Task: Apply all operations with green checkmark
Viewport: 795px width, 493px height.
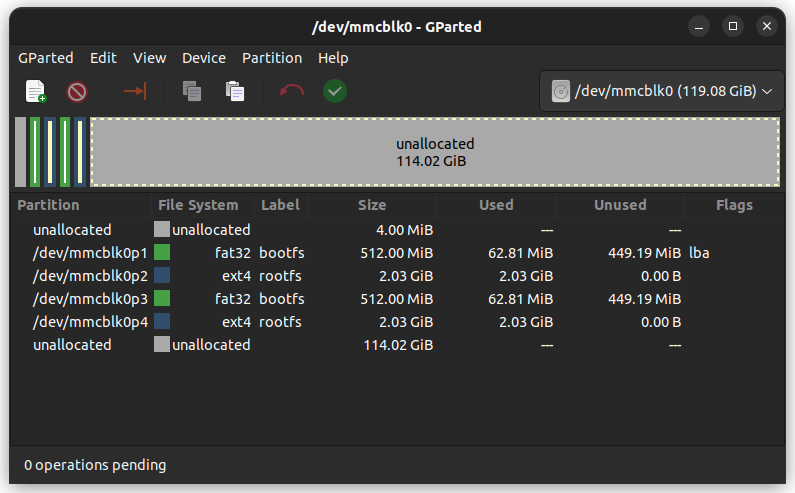Action: click(x=335, y=91)
